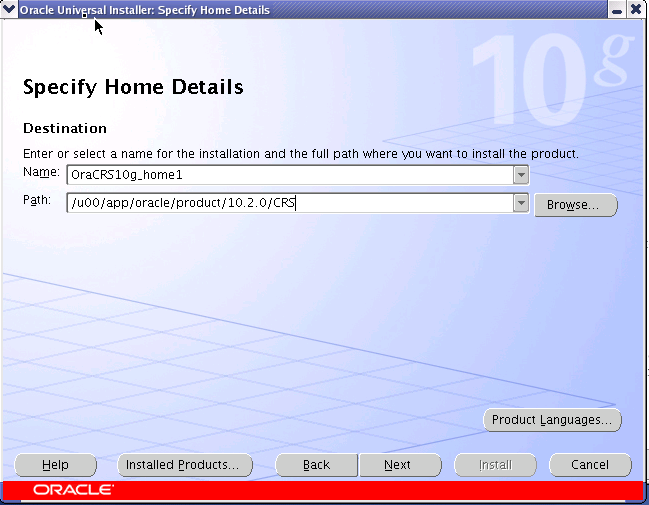The width and height of the screenshot is (649, 505).
Task: Proceed with the Next button
Action: 400,465
